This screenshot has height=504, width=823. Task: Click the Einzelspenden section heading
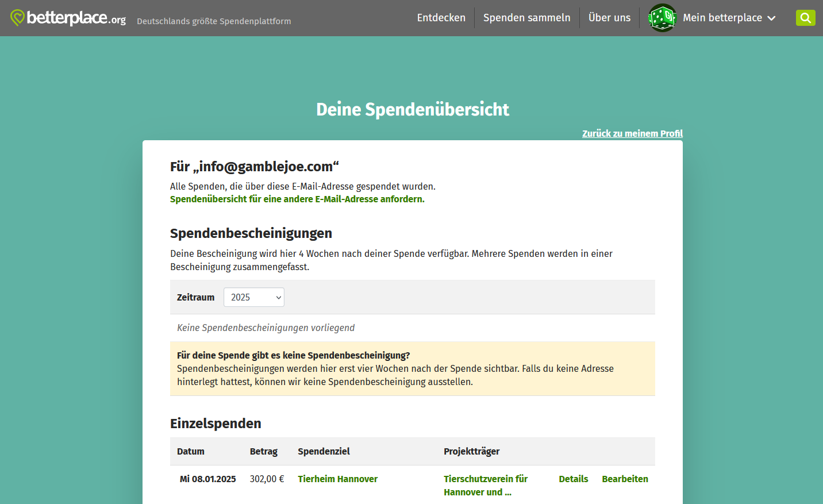216,424
